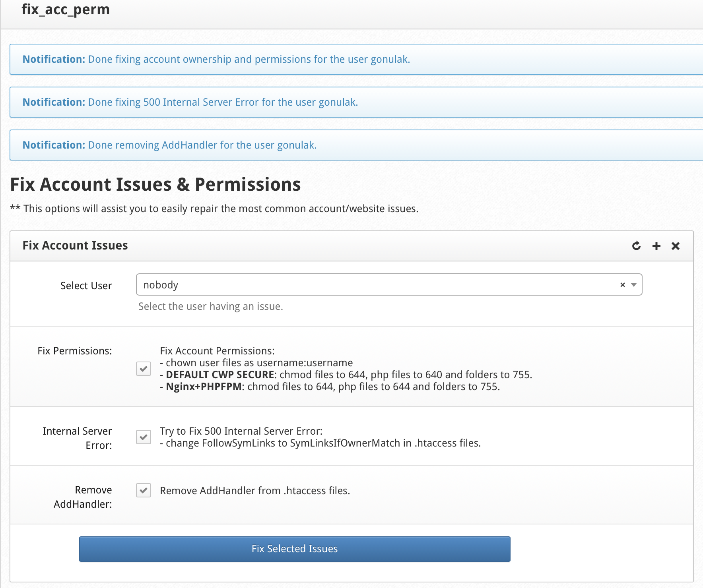Click 'Remove AddHandler from .htaccess files.' text
703x588 pixels.
(255, 491)
